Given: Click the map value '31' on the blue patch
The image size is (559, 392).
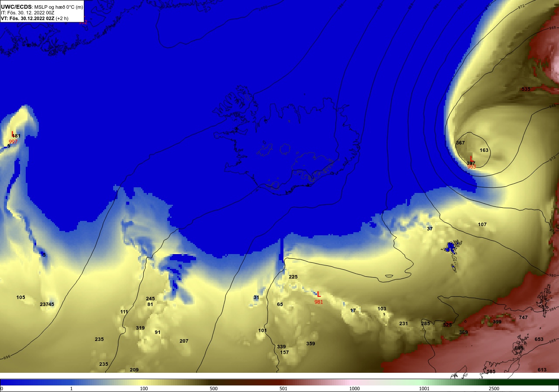Looking at the screenshot, I should [x=256, y=297].
